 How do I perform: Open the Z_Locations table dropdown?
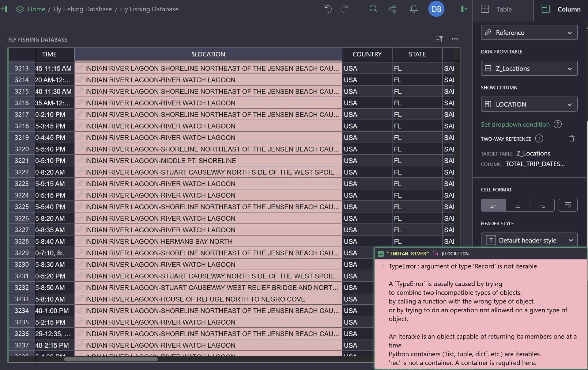coord(529,68)
